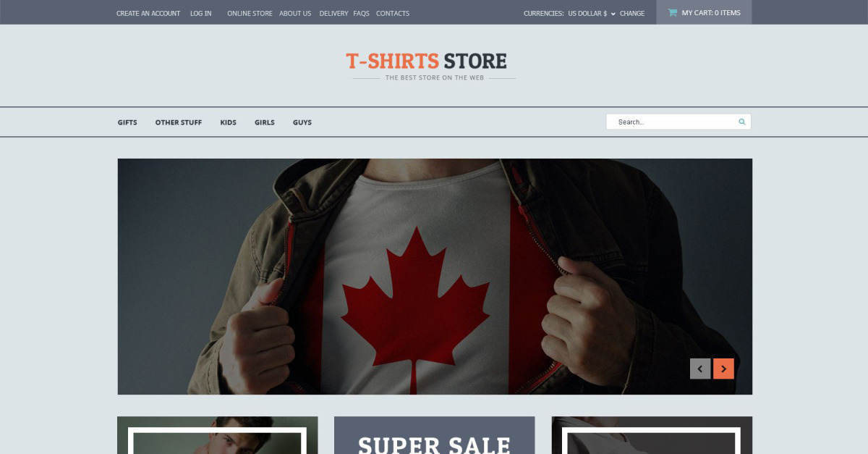Image resolution: width=868 pixels, height=454 pixels.
Task: Open the About Us page
Action: pos(295,13)
